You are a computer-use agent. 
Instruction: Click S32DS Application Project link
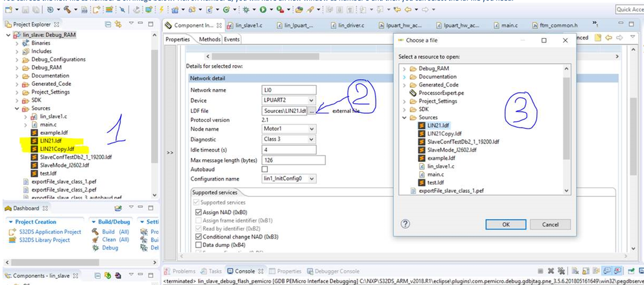click(50, 231)
